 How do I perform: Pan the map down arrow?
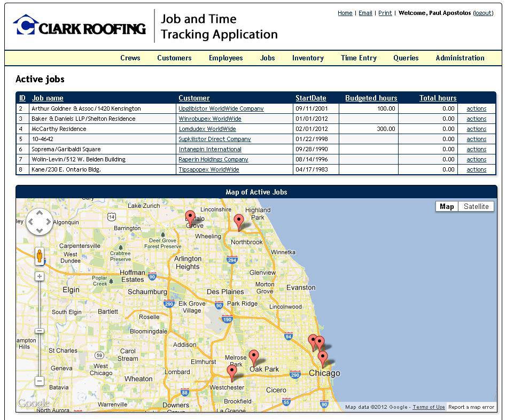tap(40, 230)
